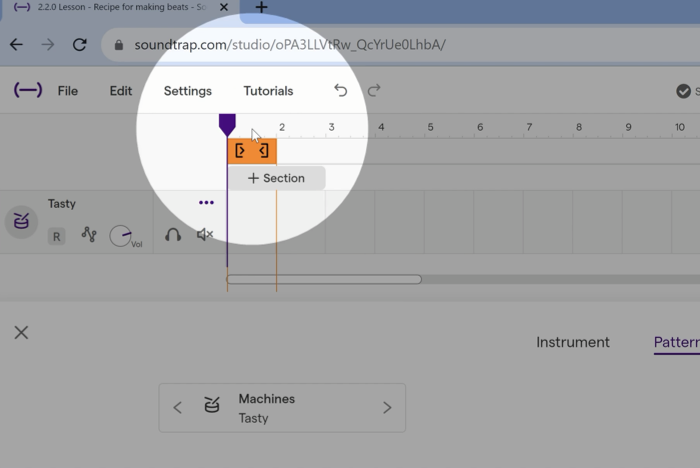Image resolution: width=700 pixels, height=468 pixels.
Task: Open the Machines Tasty preset selector
Action: tap(282, 408)
